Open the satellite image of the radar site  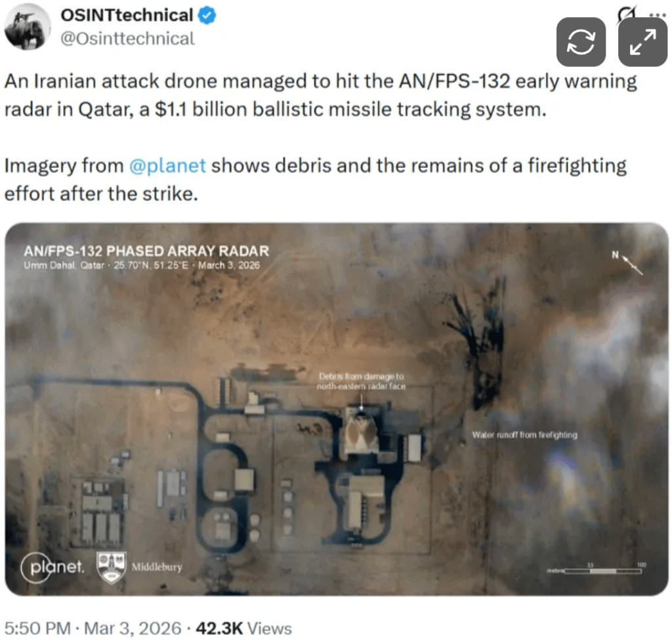(x=337, y=409)
